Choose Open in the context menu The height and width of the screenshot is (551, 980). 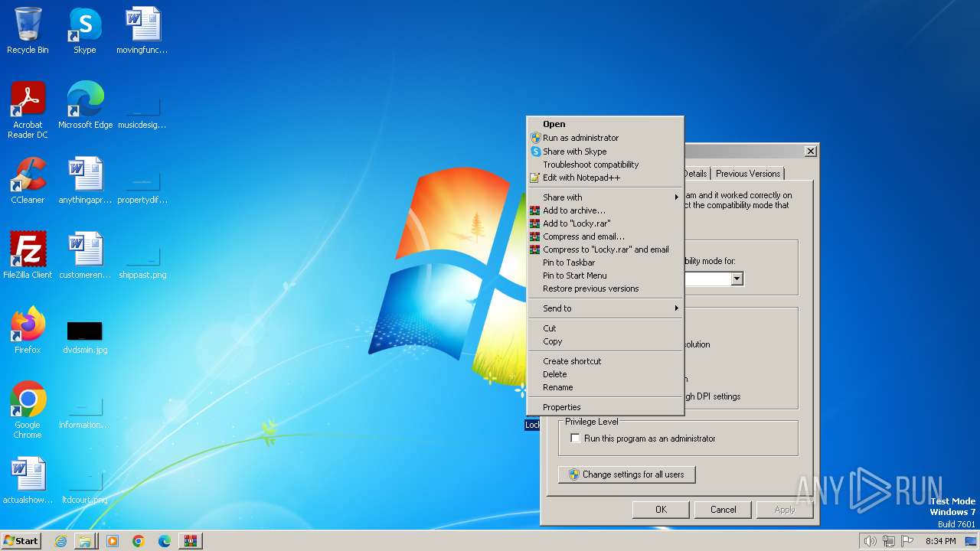[x=605, y=124]
